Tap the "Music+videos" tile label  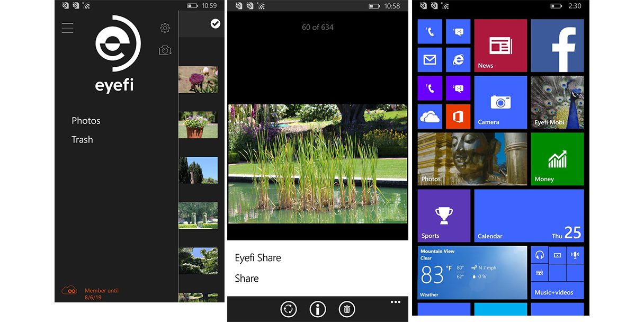553,292
